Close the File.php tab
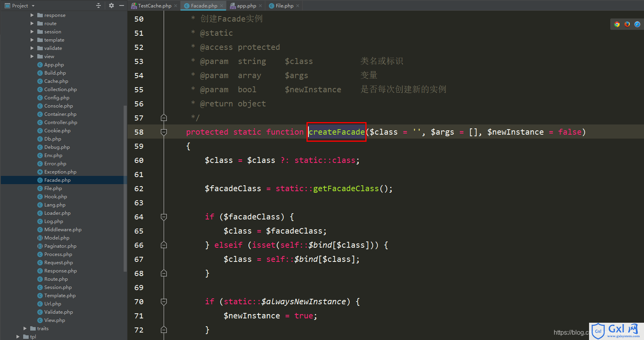This screenshot has width=644, height=340. point(297,5)
